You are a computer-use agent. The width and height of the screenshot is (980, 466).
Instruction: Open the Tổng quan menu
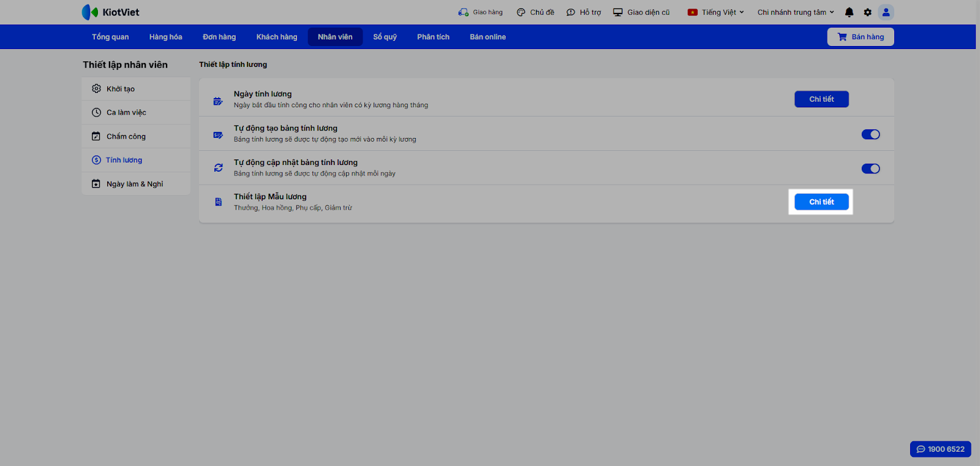coord(110,37)
